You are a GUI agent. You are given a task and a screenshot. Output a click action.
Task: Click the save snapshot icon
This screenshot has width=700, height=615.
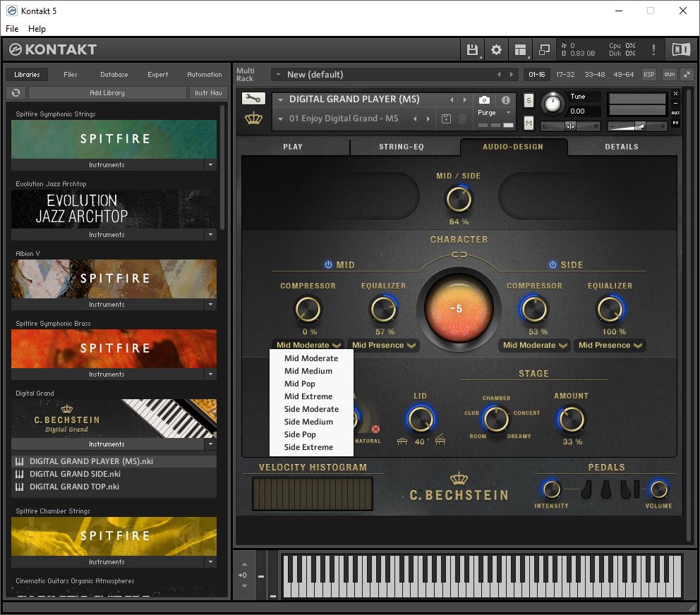pyautogui.click(x=446, y=118)
